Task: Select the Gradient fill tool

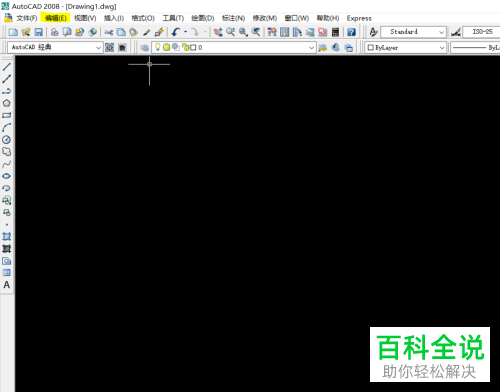Action: (7, 249)
